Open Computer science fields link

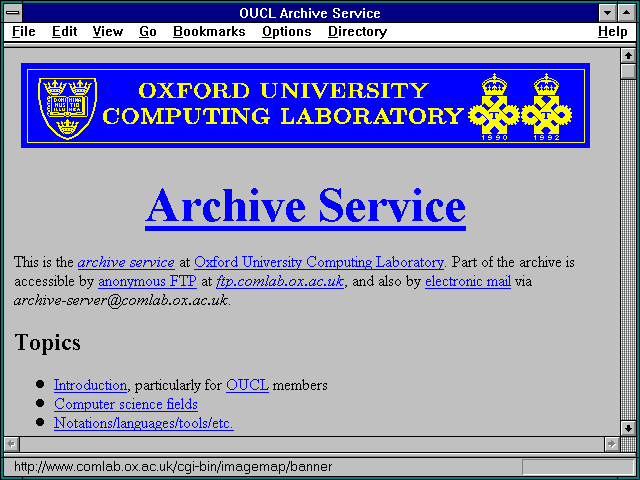(126, 404)
